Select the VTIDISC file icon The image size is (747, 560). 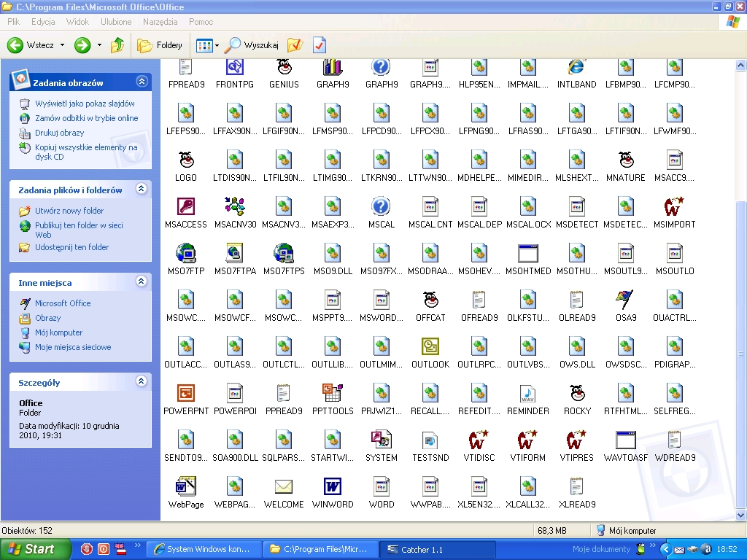pyautogui.click(x=479, y=440)
